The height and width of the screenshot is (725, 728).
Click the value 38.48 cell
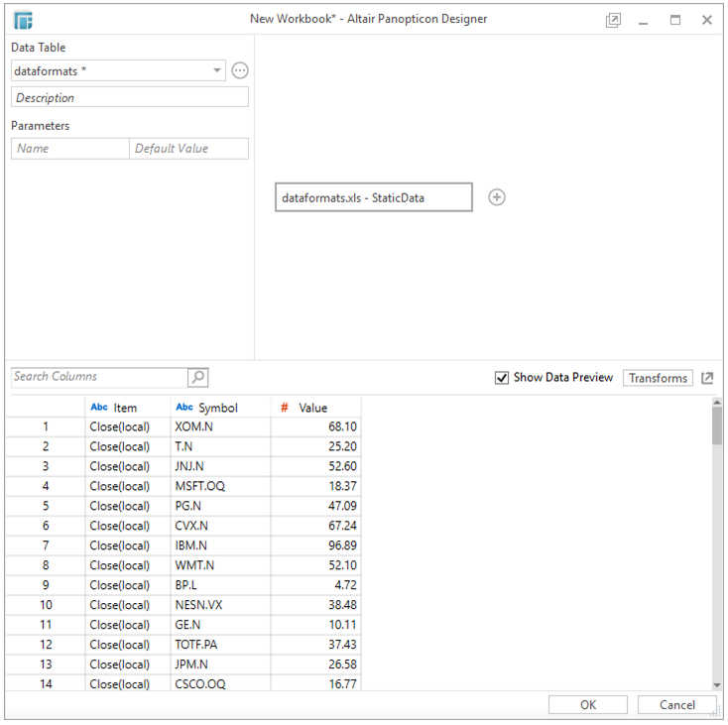[315, 605]
